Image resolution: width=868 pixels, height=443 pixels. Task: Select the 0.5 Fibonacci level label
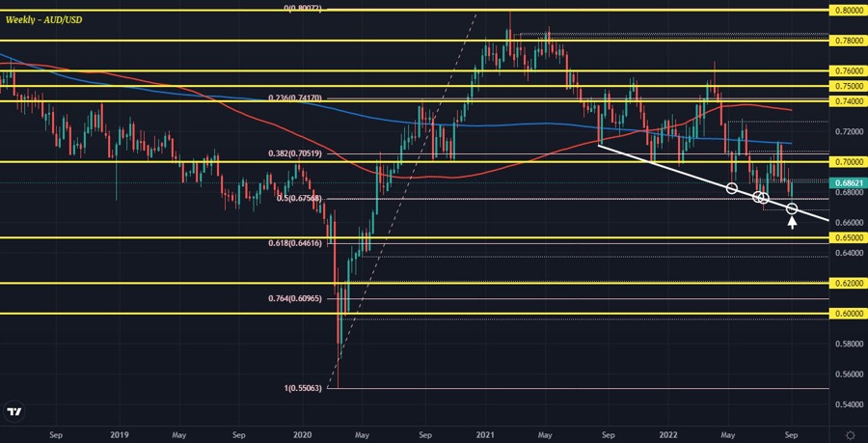(x=299, y=199)
